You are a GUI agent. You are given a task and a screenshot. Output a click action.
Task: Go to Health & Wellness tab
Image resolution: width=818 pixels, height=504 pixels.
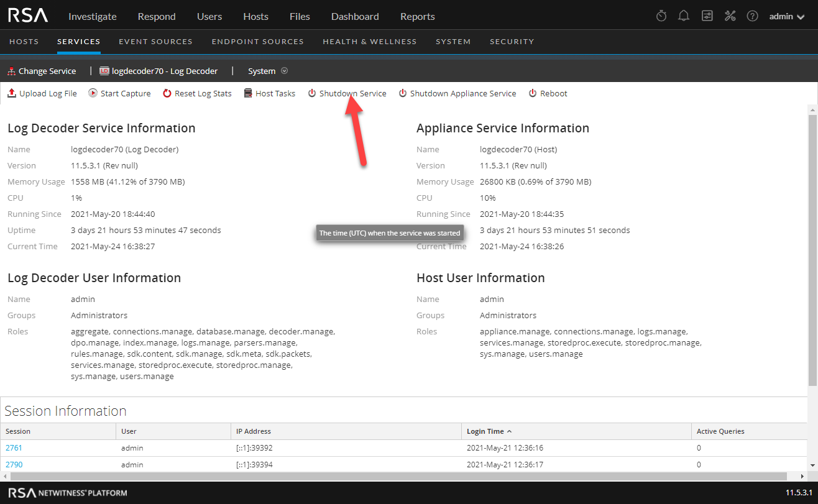[369, 42]
